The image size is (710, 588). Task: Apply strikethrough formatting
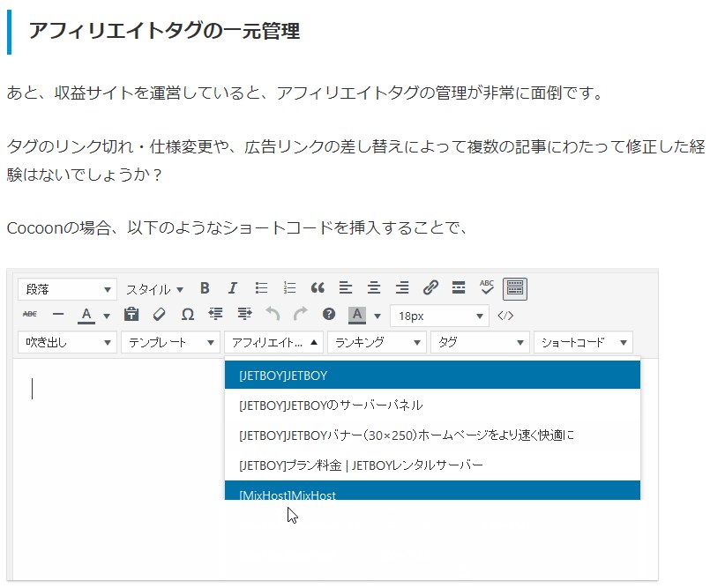click(x=30, y=314)
